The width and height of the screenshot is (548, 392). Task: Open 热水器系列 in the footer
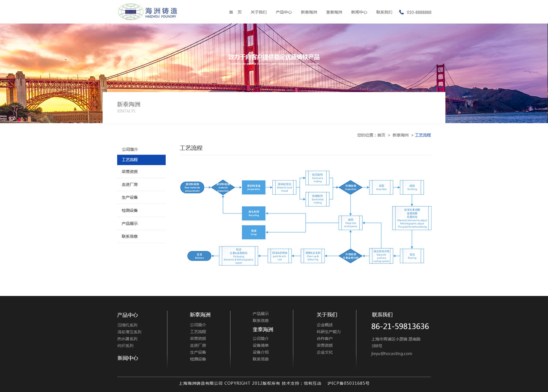(x=127, y=339)
